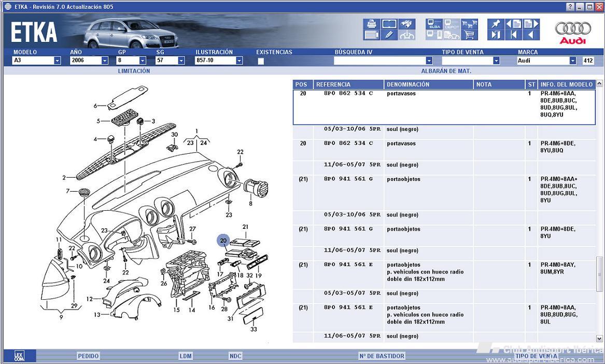This screenshot has height=364, width=605.
Task: Select callout 8 by the air vent
Action: click(x=250, y=203)
